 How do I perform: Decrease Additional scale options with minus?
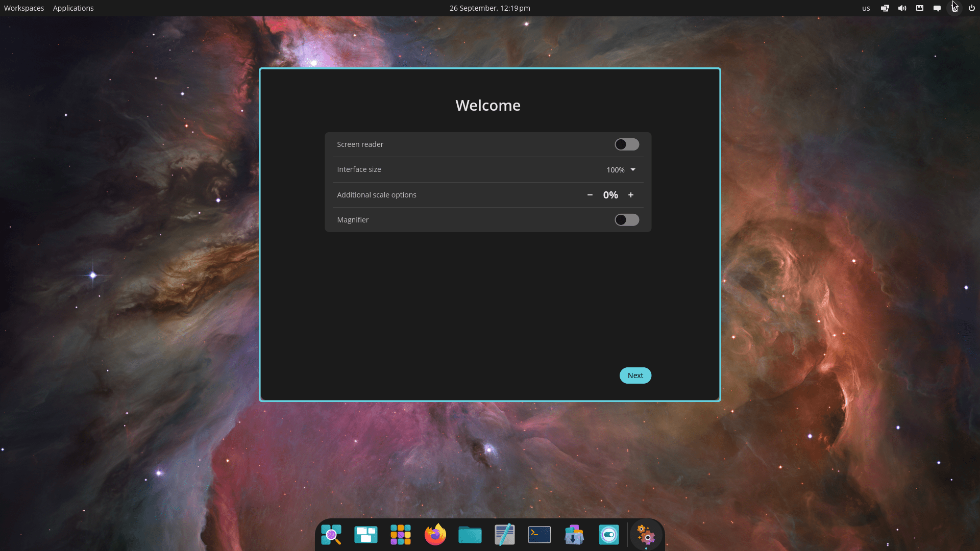click(590, 195)
